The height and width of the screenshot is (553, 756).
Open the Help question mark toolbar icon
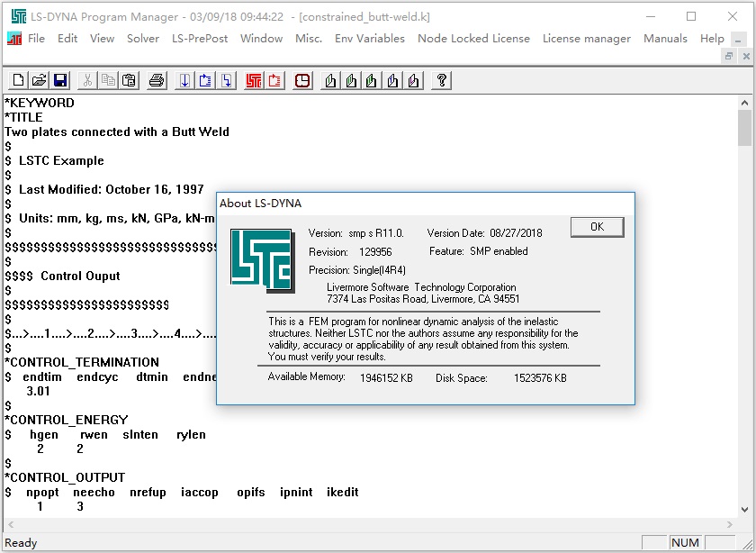click(440, 80)
